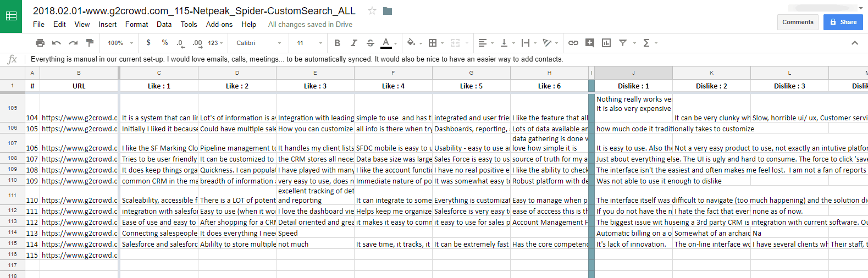The width and height of the screenshot is (868, 278).
Task: Open the Edit menu
Action: coord(59,24)
